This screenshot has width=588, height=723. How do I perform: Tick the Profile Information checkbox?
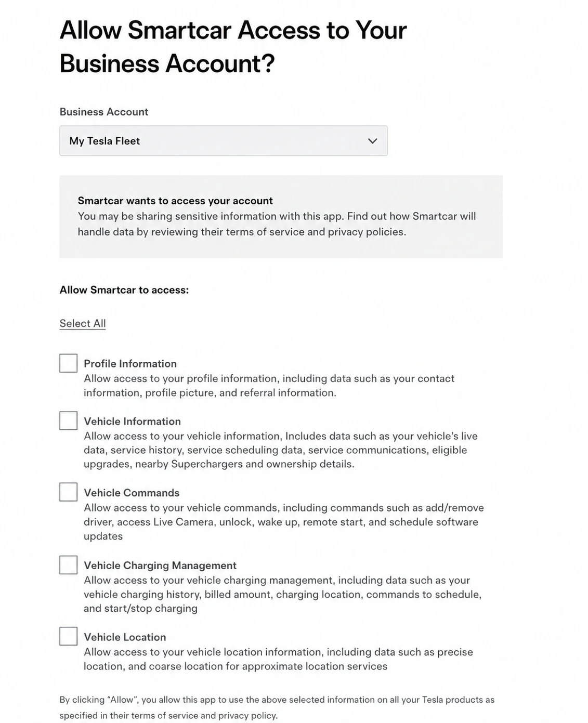click(68, 363)
